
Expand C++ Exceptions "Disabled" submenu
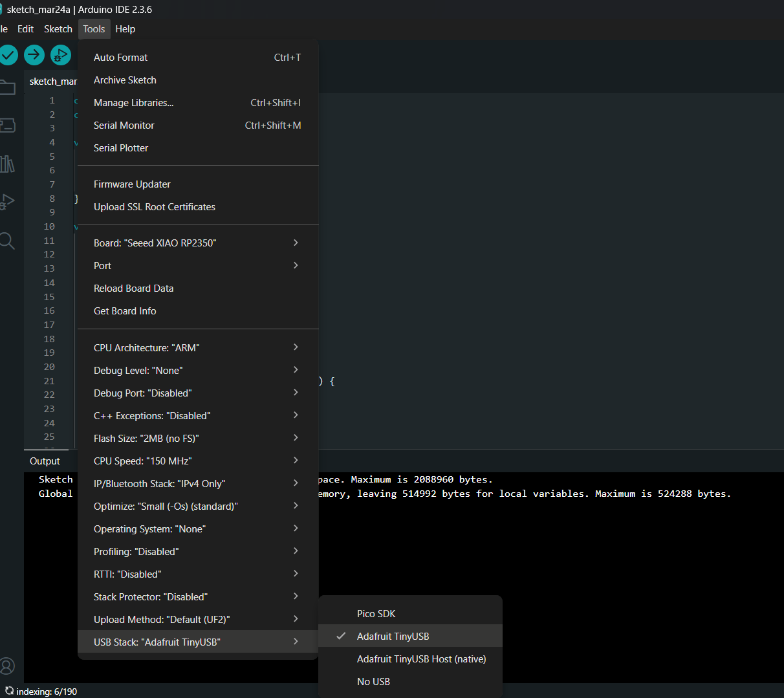(197, 415)
